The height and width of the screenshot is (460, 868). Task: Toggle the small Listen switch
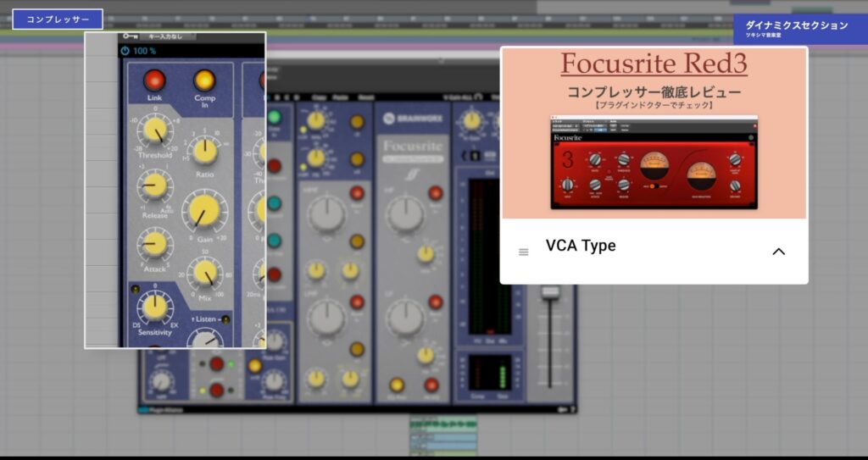click(x=225, y=319)
